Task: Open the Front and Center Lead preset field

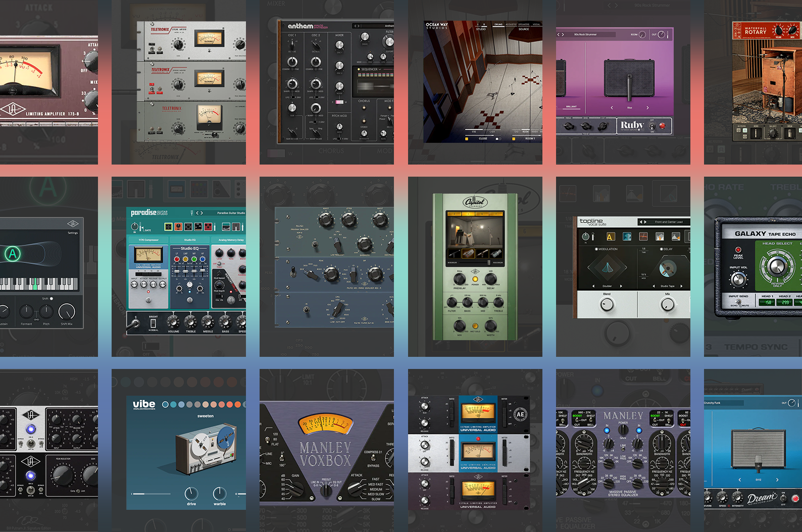Action: tap(664, 222)
